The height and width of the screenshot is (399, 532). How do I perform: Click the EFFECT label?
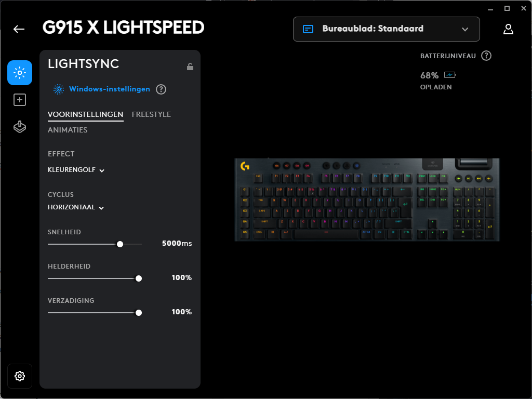pyautogui.click(x=61, y=154)
